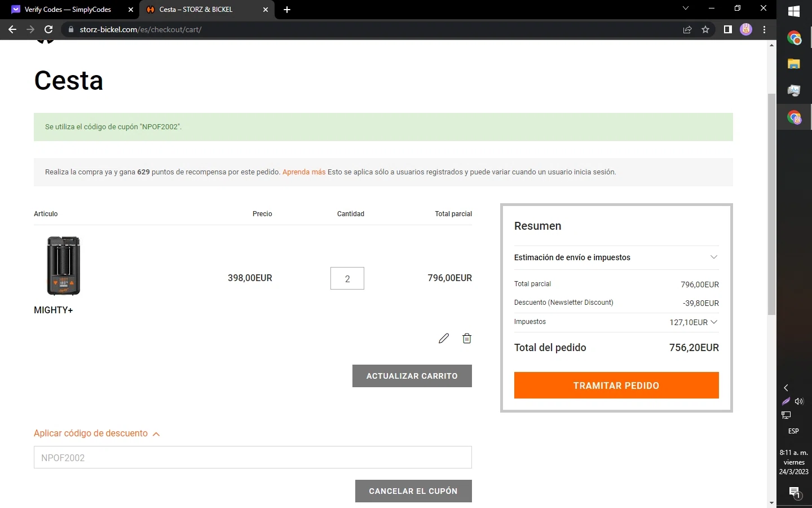Image resolution: width=812 pixels, height=508 pixels.
Task: Click the page's vertical scrollbar thumb
Action: tap(772, 204)
